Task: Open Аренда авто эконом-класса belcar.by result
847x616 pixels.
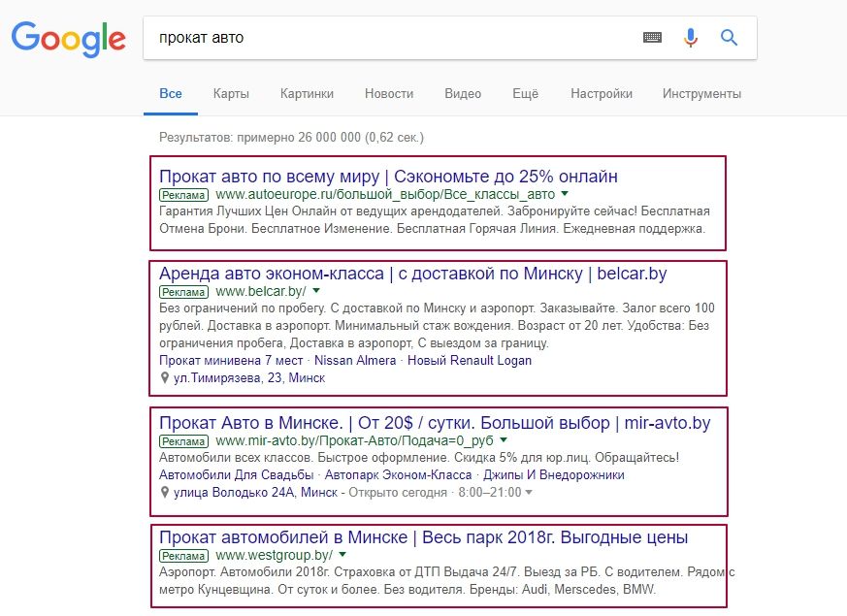Action: click(x=413, y=274)
